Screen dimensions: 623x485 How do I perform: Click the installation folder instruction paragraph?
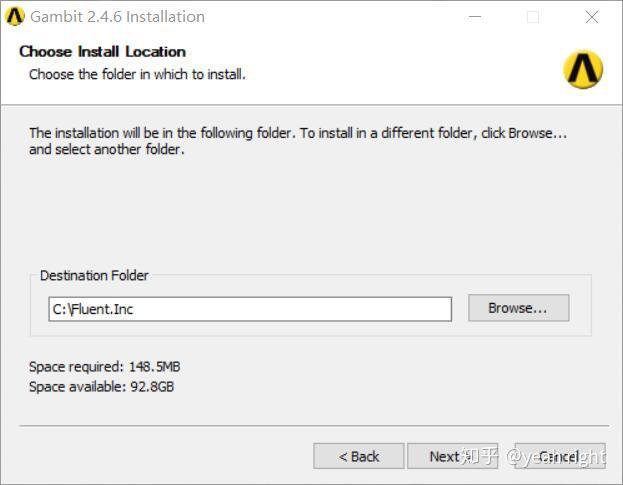298,141
